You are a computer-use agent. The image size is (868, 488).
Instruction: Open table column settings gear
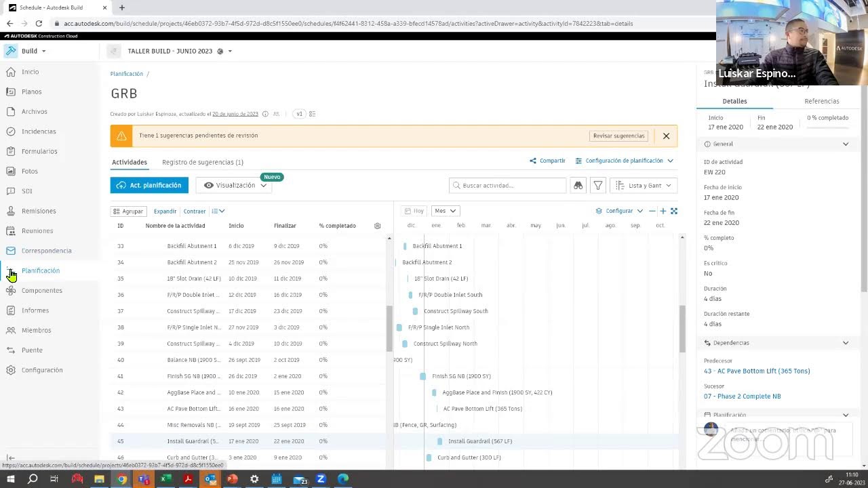pos(378,226)
